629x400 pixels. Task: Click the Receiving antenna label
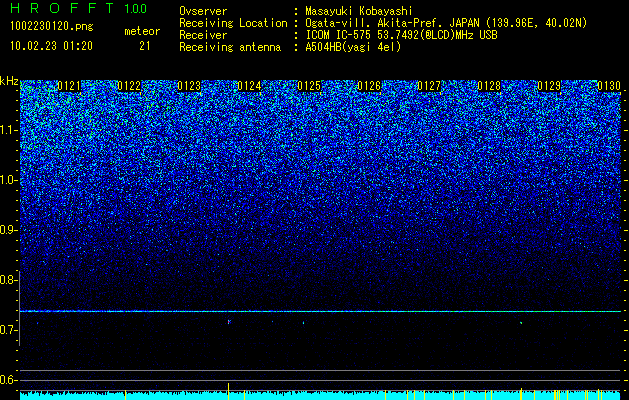pos(230,48)
